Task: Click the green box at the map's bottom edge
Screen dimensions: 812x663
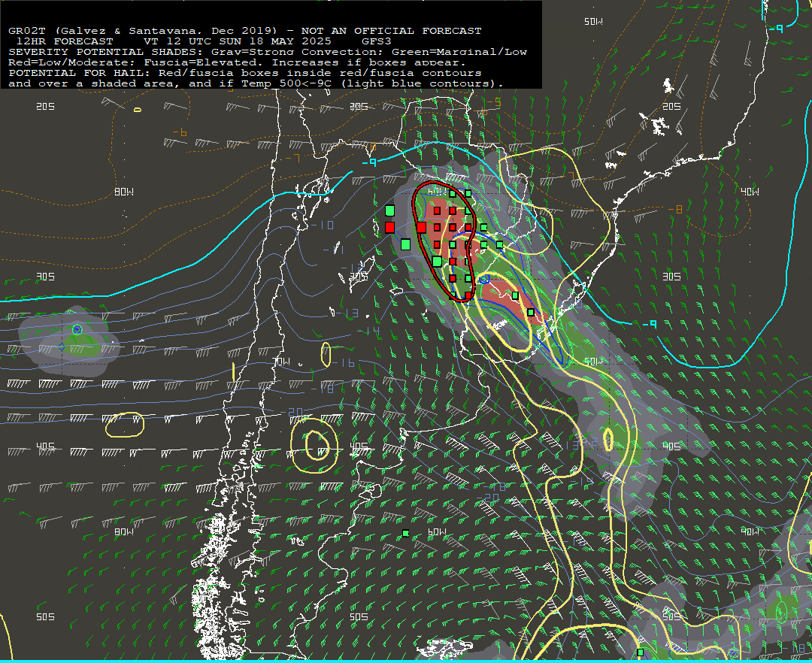Action: click(640, 652)
